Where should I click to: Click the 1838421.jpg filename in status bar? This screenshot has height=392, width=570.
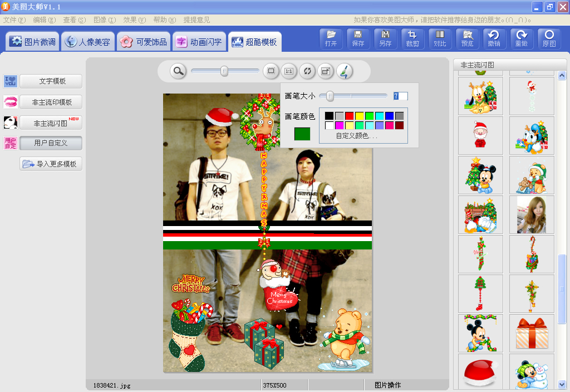click(111, 385)
